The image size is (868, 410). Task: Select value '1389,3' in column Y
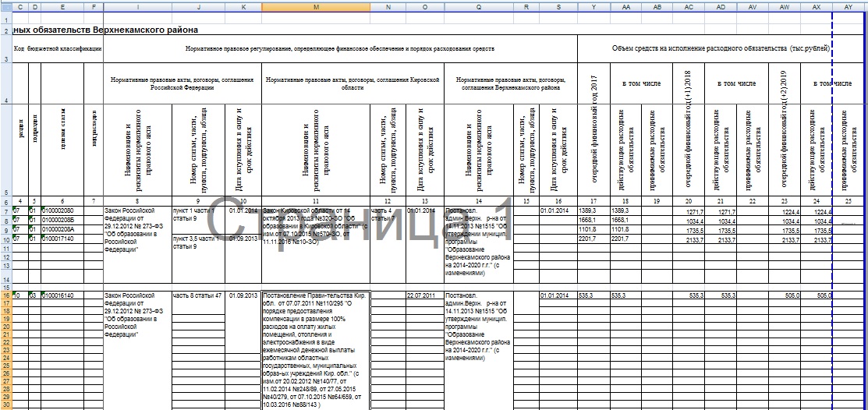click(x=593, y=212)
